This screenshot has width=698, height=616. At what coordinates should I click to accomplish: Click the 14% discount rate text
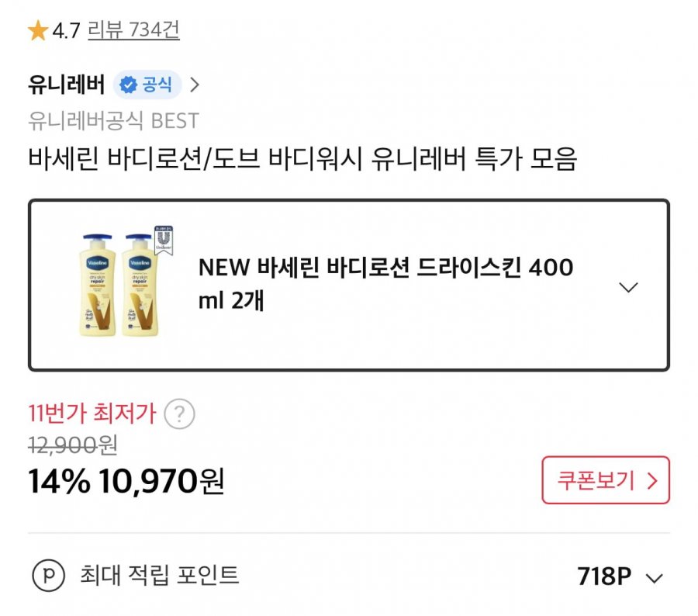(x=59, y=482)
